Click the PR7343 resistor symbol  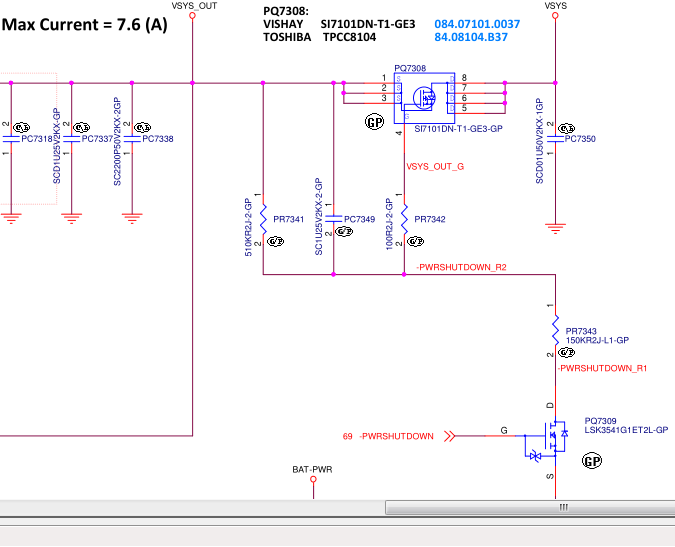tap(555, 330)
